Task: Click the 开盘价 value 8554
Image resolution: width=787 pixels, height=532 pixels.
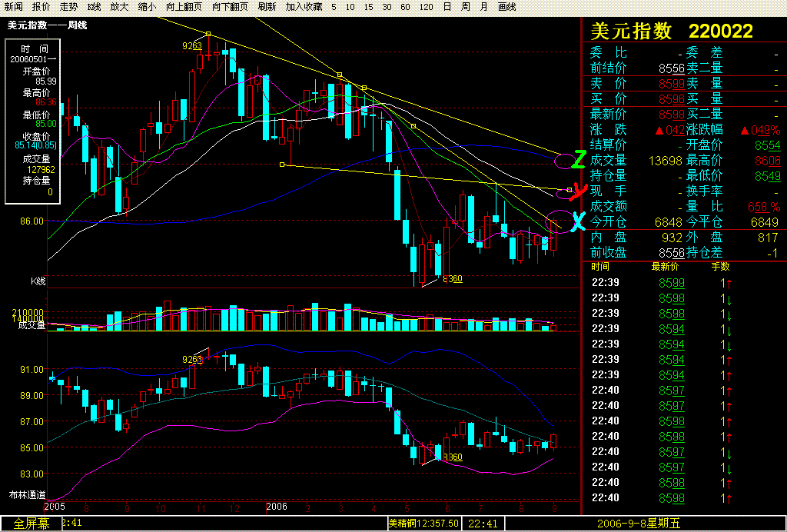Action: (x=768, y=145)
